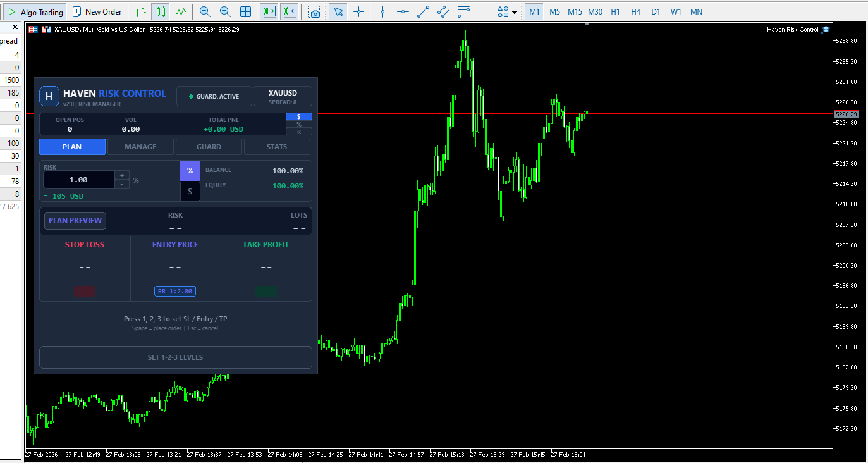
Task: Click the current price label 5226.29
Action: 847,114
